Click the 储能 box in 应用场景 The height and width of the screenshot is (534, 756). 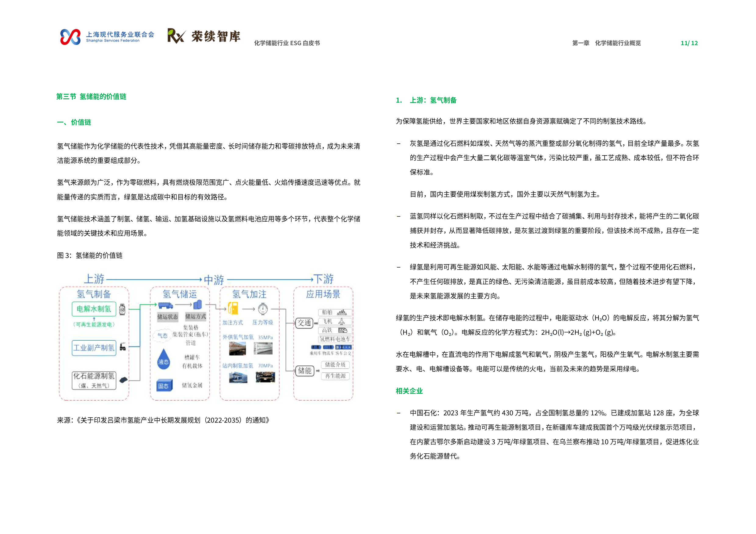point(305,371)
